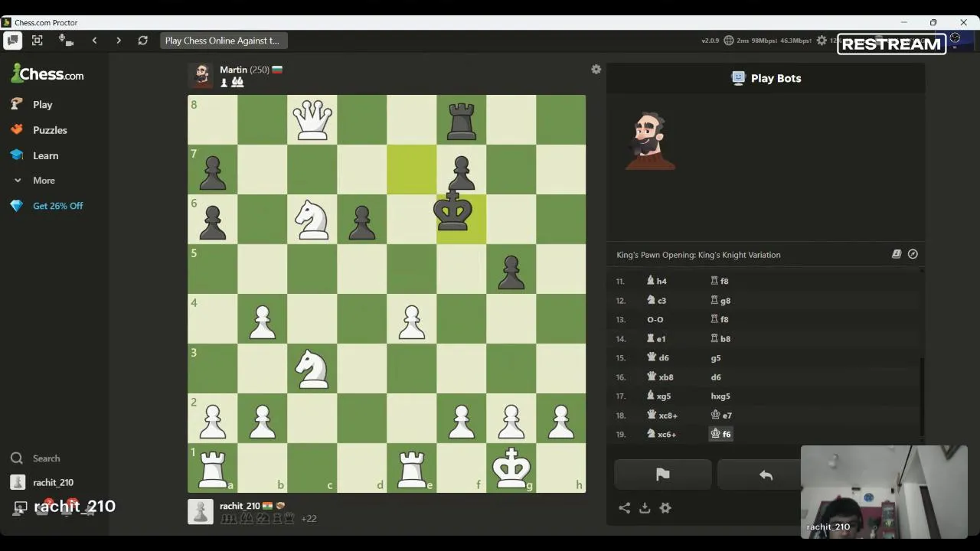Screen dimensions: 980x551
Task: Resign with the flag button
Action: (x=663, y=475)
